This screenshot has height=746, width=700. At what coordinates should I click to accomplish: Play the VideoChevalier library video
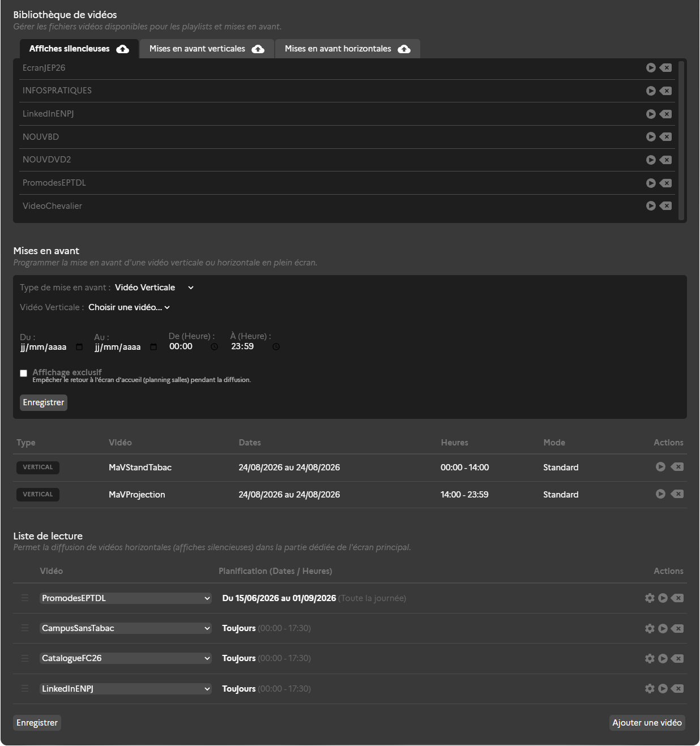pos(651,206)
